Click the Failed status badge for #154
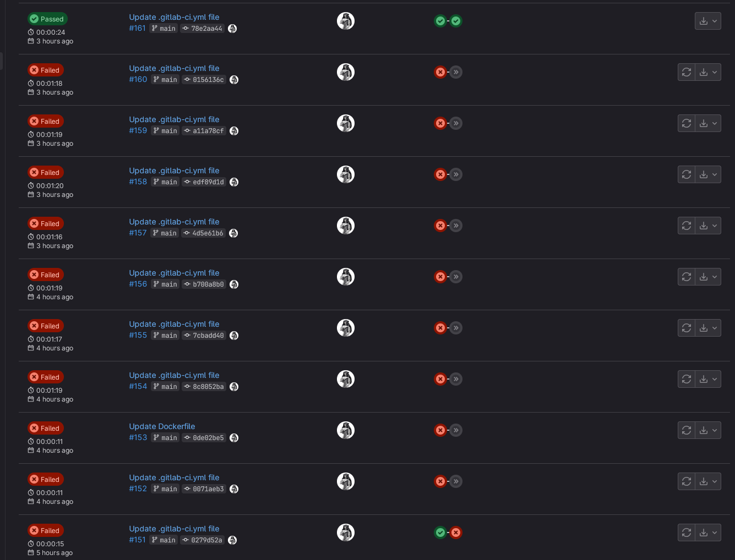This screenshot has width=735, height=560. click(x=46, y=377)
